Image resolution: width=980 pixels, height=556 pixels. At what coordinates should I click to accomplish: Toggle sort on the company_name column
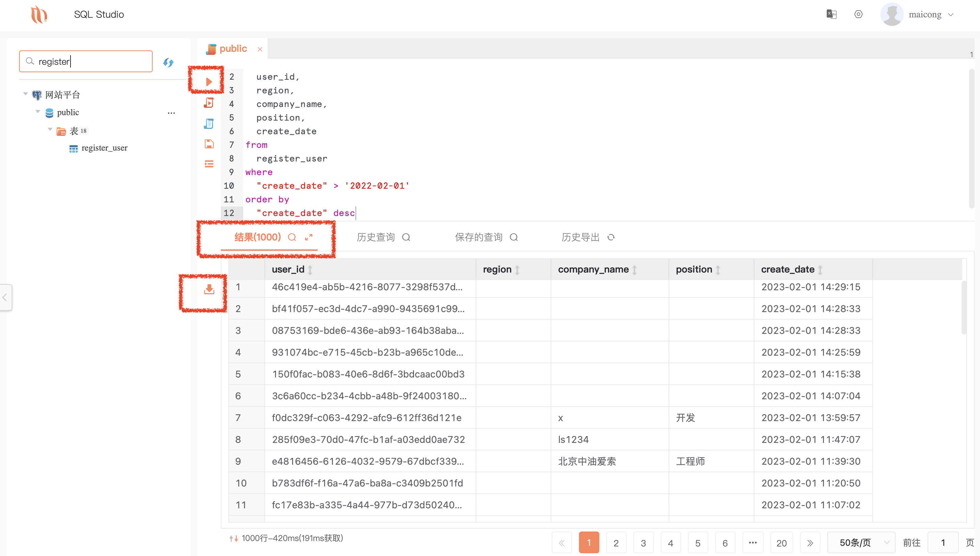(635, 269)
